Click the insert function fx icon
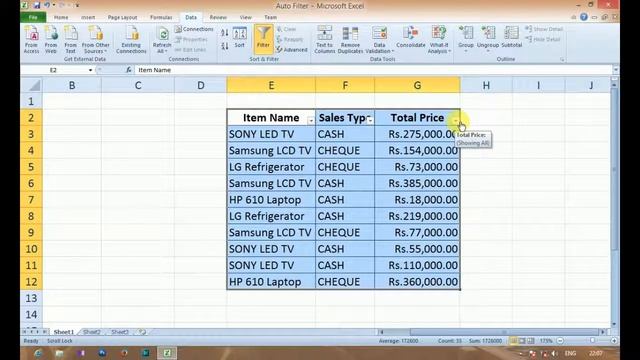 coord(129,70)
